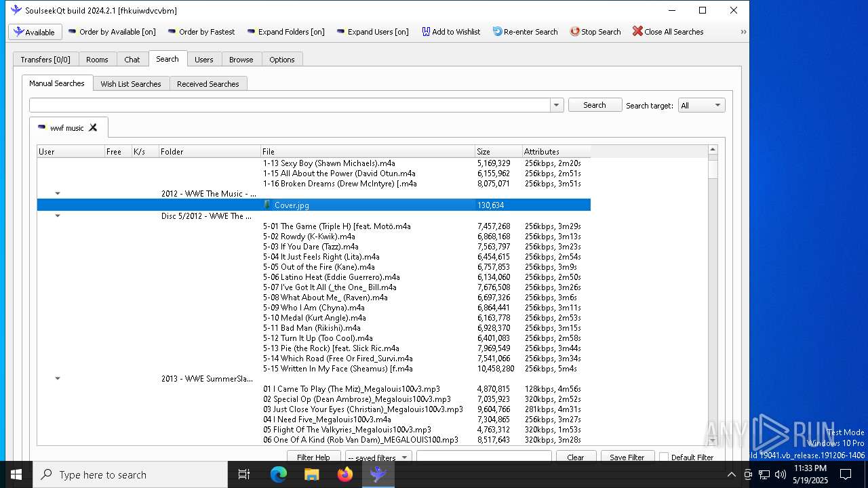
Task: Toggle Expand Users [on]
Action: (x=372, y=32)
